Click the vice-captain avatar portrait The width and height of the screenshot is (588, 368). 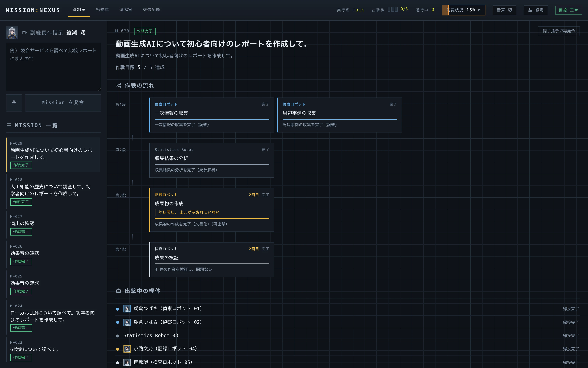click(12, 33)
